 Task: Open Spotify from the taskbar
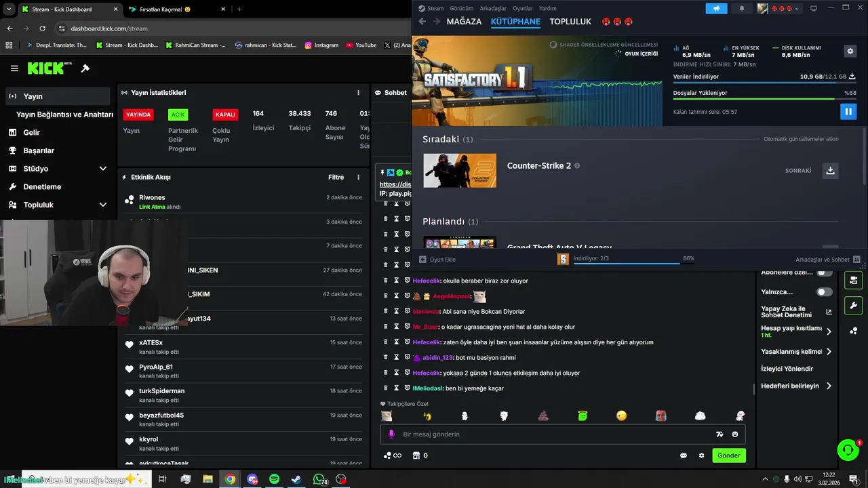[x=275, y=479]
